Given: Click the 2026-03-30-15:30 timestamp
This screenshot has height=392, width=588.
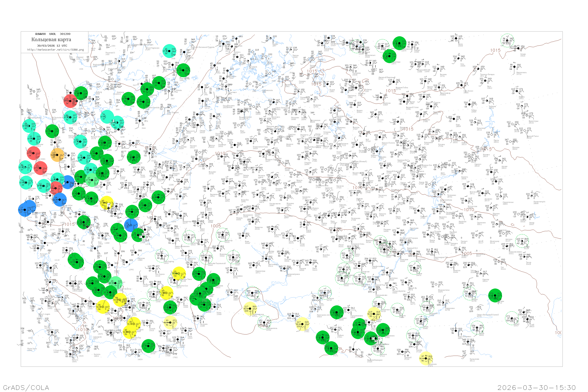Looking at the screenshot, I should click(536, 387).
